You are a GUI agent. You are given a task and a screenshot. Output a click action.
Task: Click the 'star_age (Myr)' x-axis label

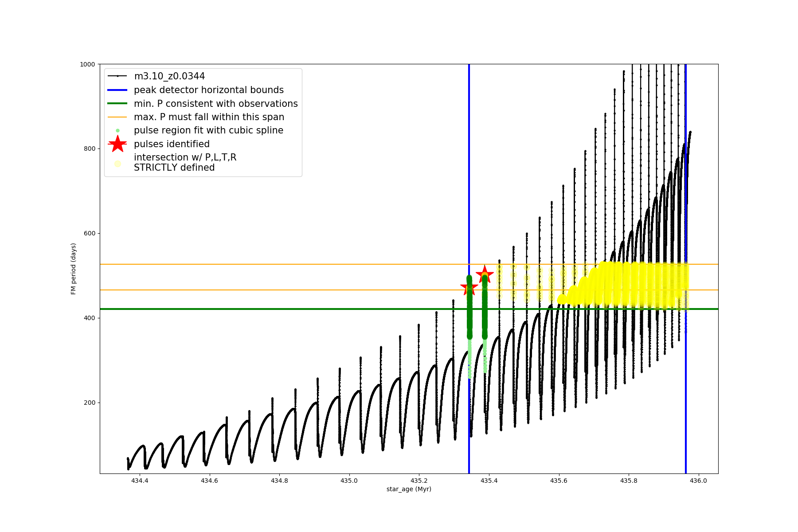click(409, 489)
